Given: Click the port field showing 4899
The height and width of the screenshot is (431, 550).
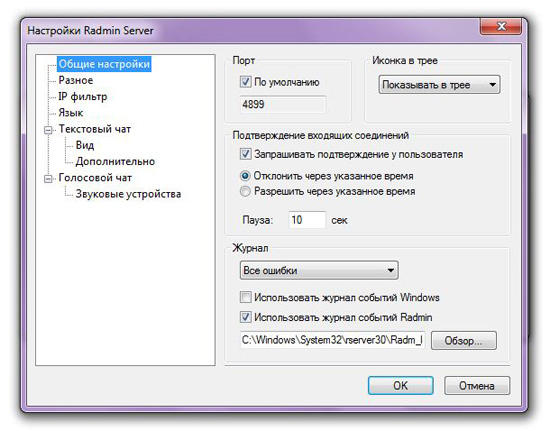Looking at the screenshot, I should click(x=283, y=104).
